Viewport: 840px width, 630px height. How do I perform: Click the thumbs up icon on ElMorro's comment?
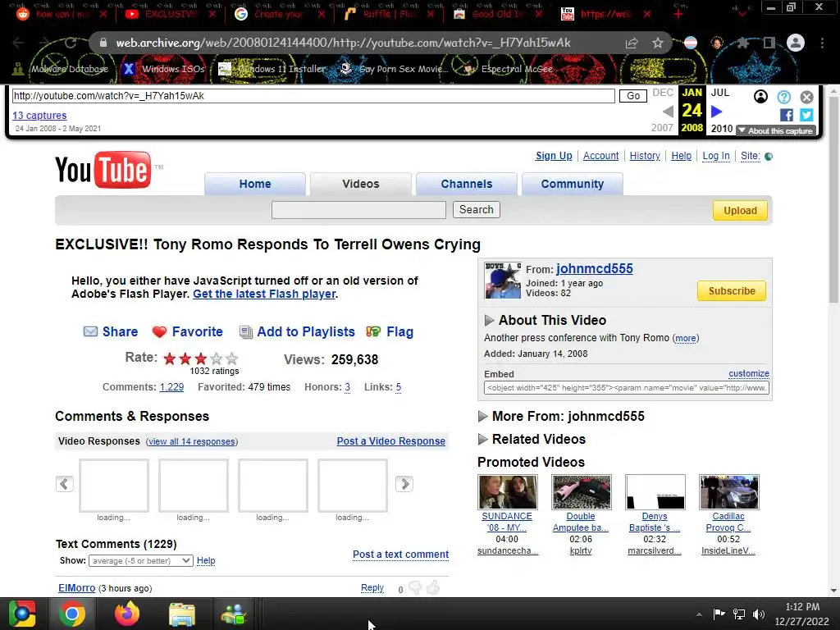(433, 587)
